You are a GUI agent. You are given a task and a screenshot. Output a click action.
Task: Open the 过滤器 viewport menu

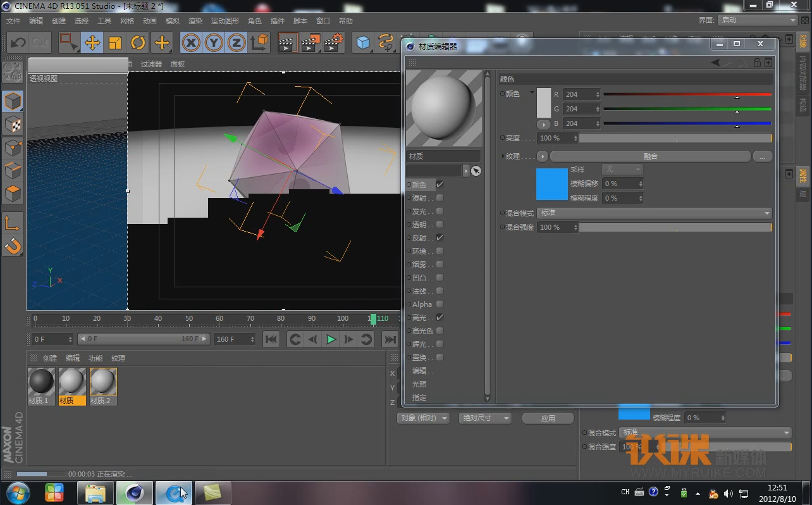point(151,64)
